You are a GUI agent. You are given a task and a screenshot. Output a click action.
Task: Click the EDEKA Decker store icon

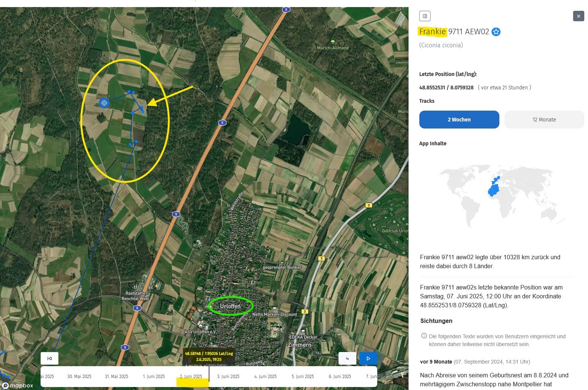[303, 331]
